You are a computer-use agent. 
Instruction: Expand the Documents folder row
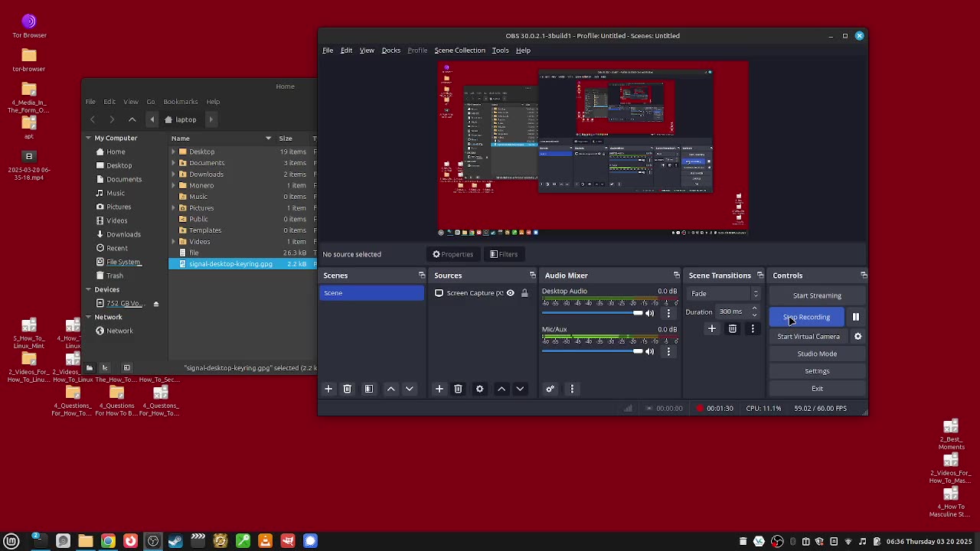point(174,163)
